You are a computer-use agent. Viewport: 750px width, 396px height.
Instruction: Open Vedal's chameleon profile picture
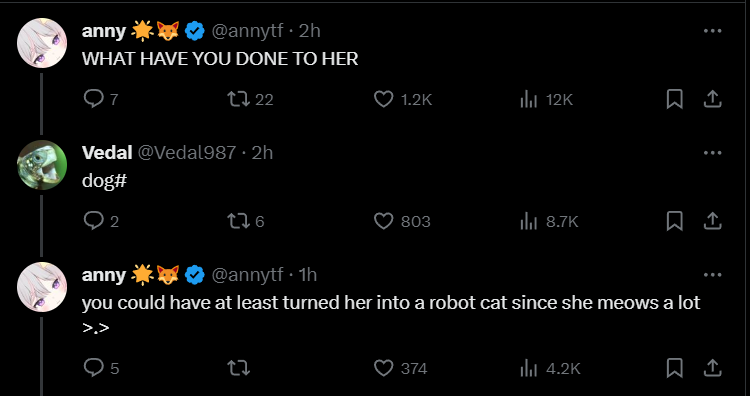pyautogui.click(x=42, y=165)
